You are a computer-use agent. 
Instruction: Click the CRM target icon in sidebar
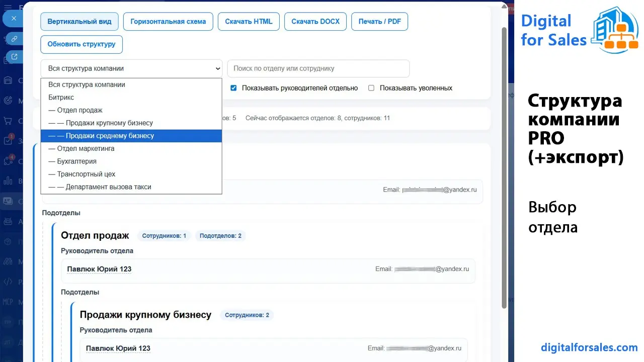click(x=9, y=101)
